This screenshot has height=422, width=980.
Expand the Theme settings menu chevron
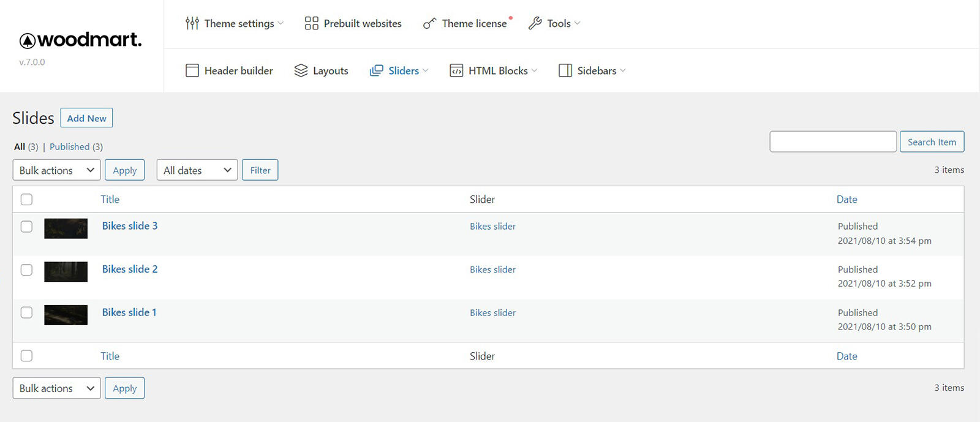(281, 23)
